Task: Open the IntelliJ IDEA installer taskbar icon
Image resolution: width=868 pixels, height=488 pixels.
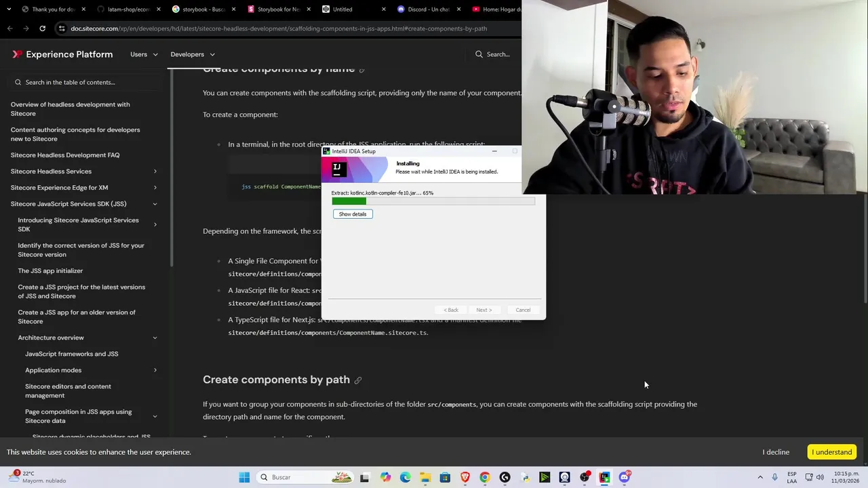Action: pos(604,477)
